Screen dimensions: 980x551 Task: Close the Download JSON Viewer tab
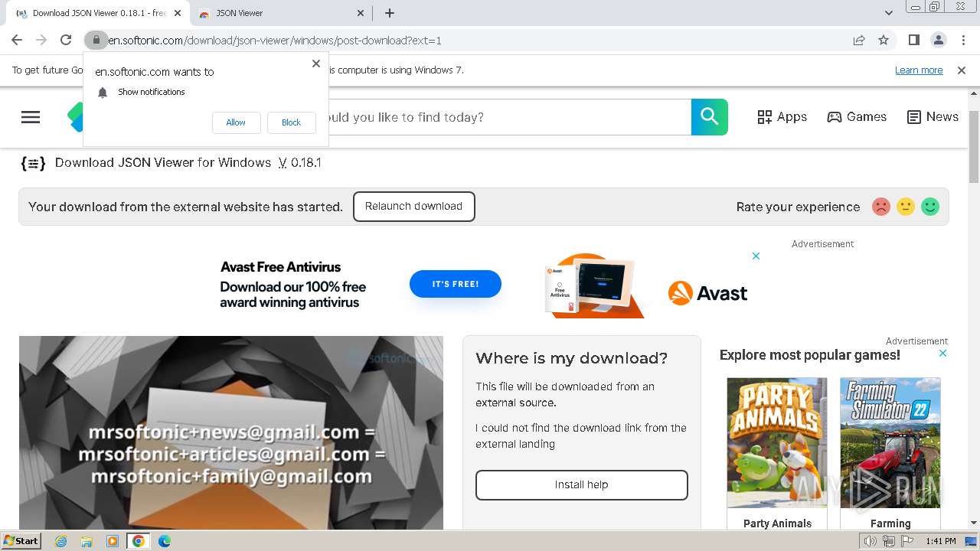click(178, 13)
